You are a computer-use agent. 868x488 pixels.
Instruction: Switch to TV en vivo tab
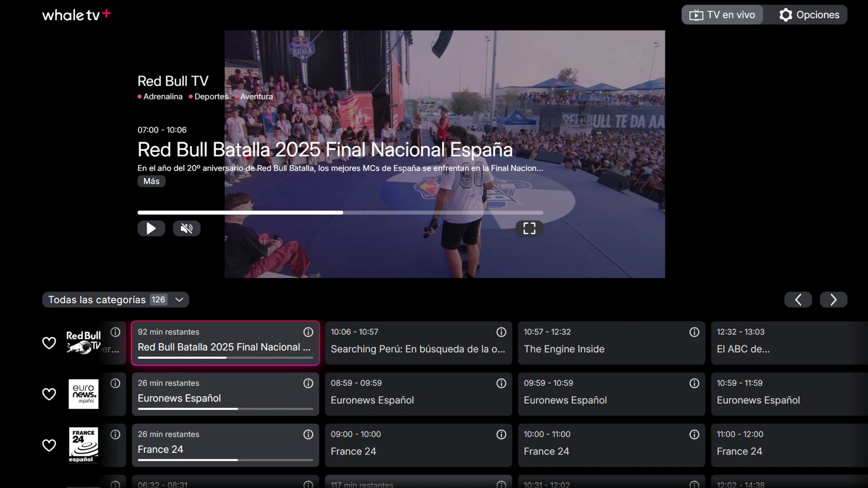tap(722, 15)
